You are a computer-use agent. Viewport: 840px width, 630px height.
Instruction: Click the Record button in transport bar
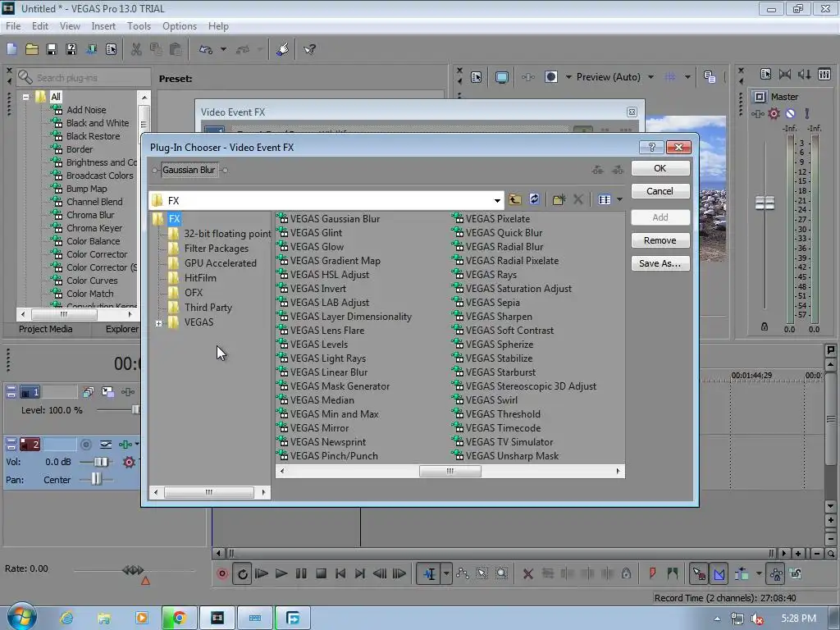(222, 573)
